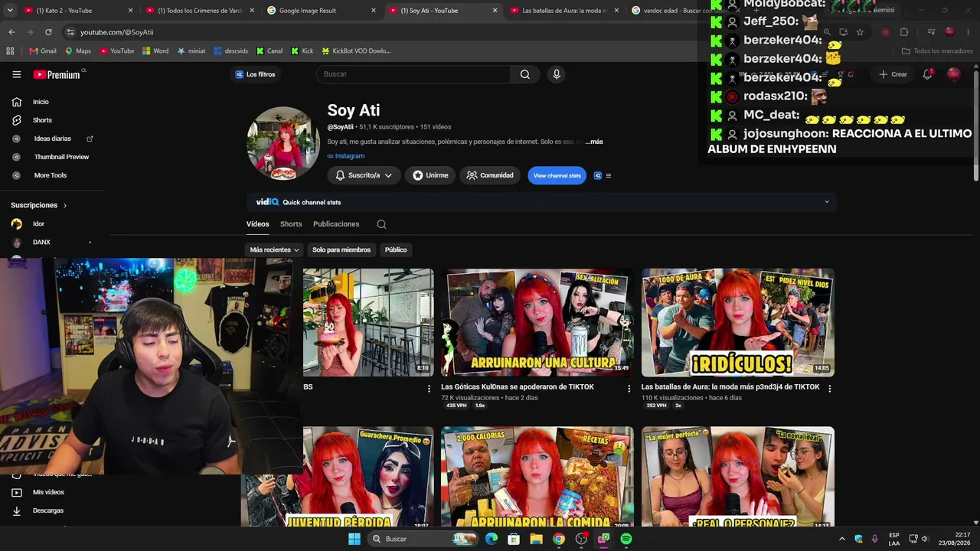Image resolution: width=980 pixels, height=551 pixels.
Task: Close the Google Image Result tab
Action: (374, 11)
